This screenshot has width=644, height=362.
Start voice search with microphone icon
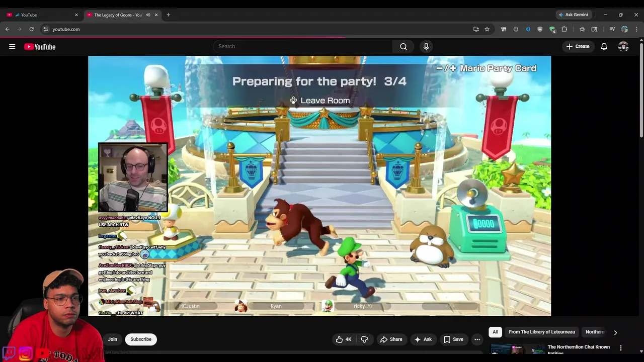click(x=426, y=47)
